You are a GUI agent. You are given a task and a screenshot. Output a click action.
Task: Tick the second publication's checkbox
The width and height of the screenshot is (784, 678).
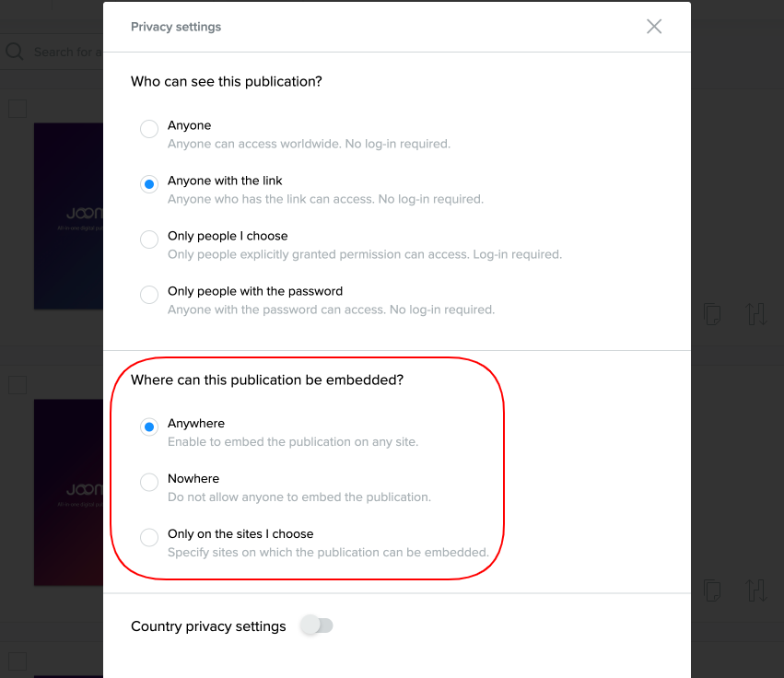(18, 385)
